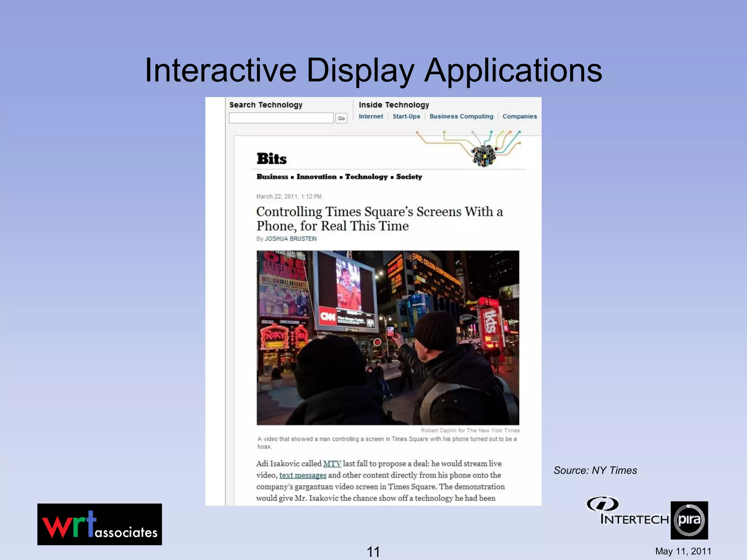Open the Internet section link
This screenshot has width=747, height=560.
pyautogui.click(x=371, y=116)
